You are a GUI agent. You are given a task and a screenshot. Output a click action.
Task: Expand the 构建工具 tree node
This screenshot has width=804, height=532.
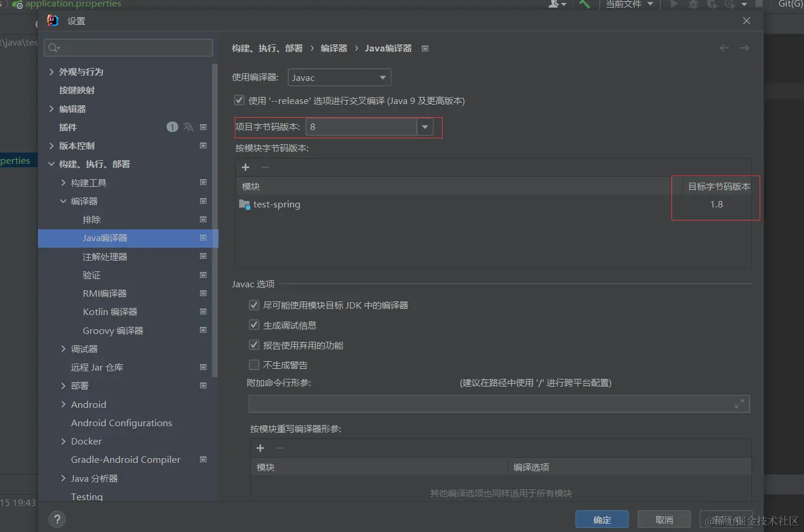click(x=63, y=183)
